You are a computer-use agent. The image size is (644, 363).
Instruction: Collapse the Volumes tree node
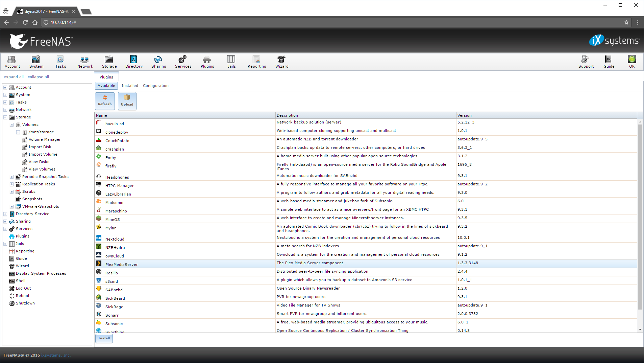(x=11, y=124)
